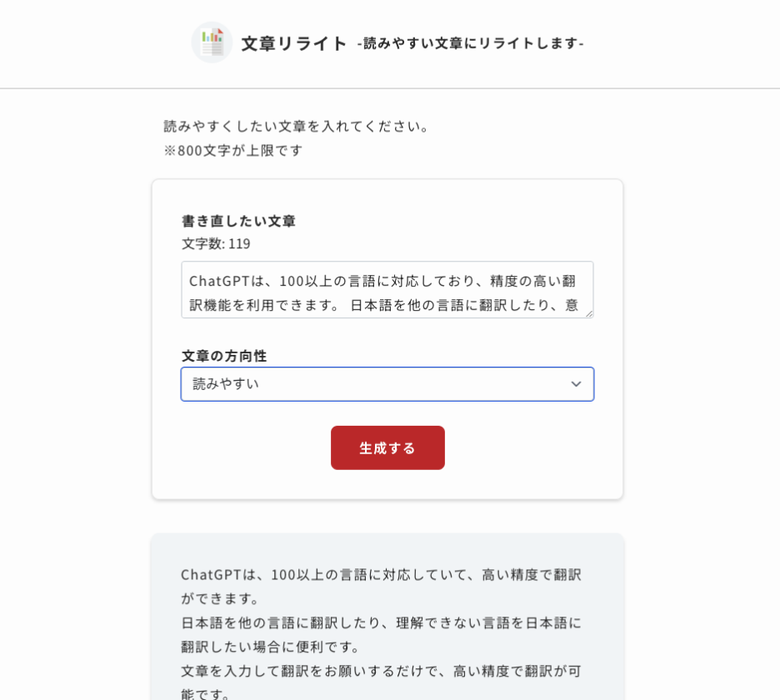Click the ※800文字が上限です note
Image resolution: width=780 pixels, height=700 pixels.
pos(234,151)
